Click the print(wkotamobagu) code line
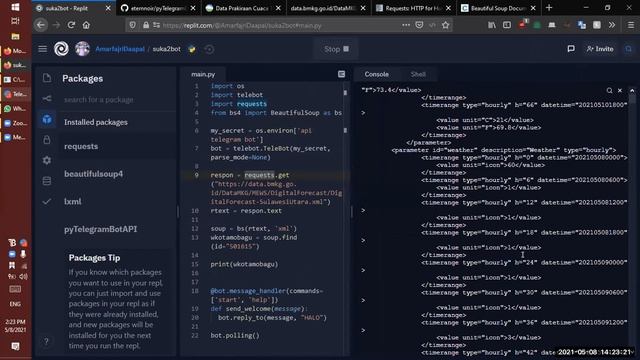The image size is (640, 360). tap(244, 264)
